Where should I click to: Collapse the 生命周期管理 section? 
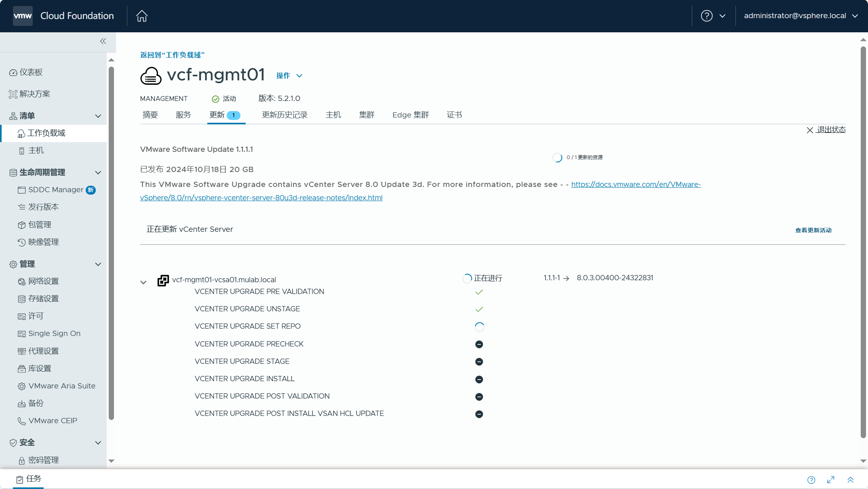tap(98, 173)
